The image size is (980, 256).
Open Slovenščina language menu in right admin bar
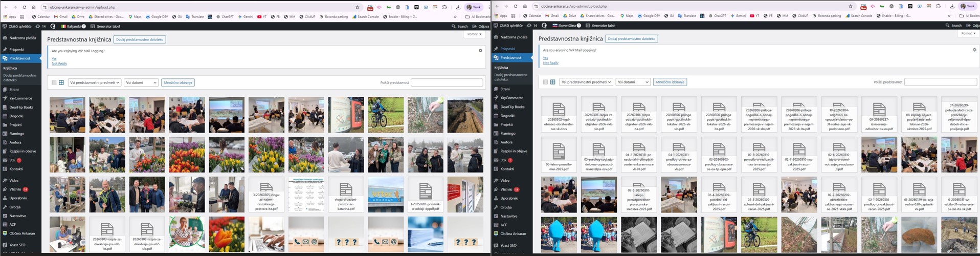[566, 26]
